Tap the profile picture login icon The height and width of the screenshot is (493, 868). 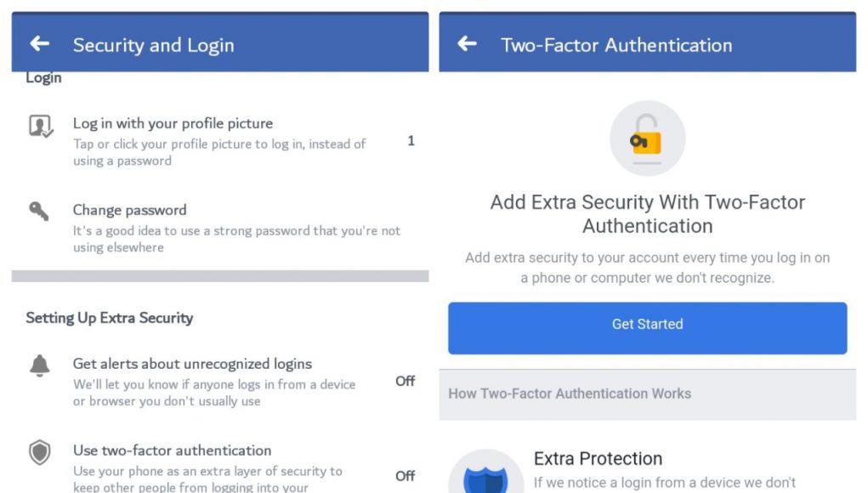[41, 126]
